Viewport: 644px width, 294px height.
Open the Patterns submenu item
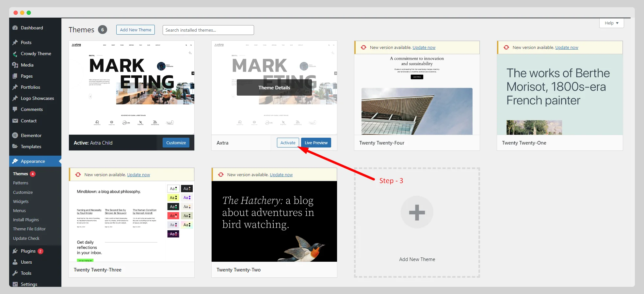(x=21, y=183)
